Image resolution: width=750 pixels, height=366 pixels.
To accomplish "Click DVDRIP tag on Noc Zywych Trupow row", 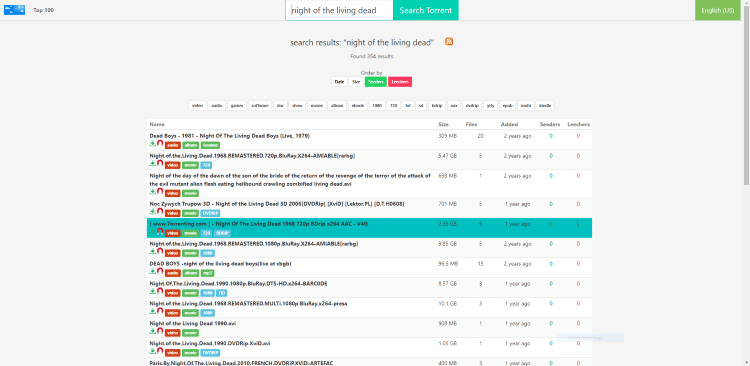I will coord(210,213).
